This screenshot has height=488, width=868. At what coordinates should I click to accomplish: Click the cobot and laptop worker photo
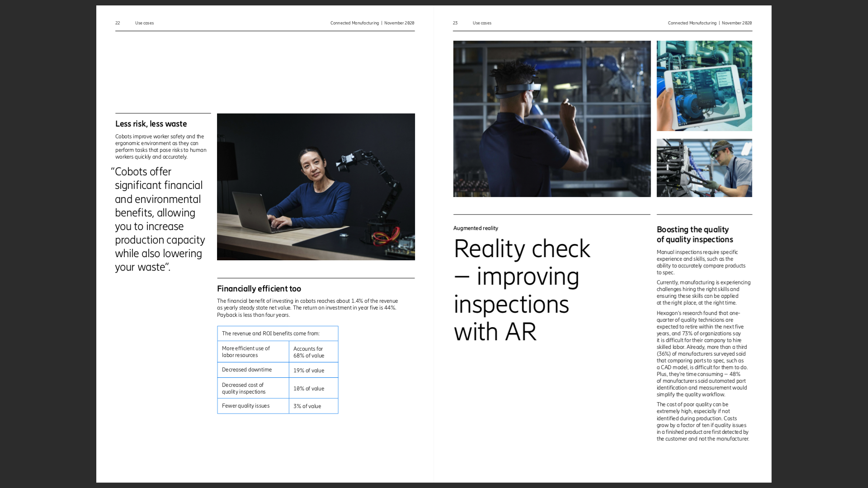pyautogui.click(x=316, y=187)
